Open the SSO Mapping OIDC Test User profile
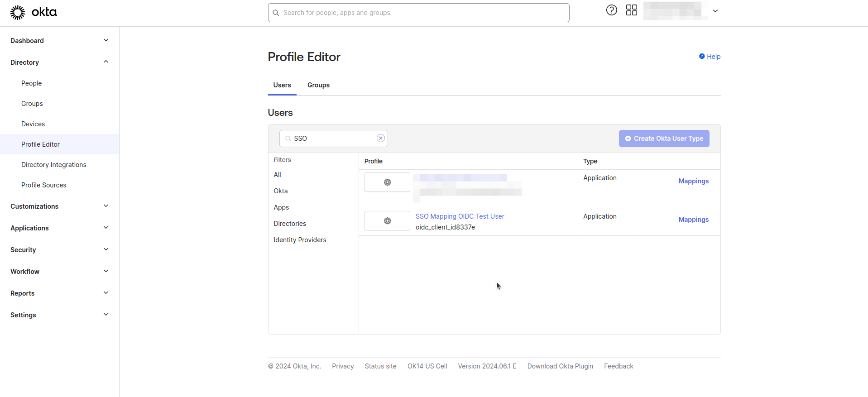This screenshot has height=397, width=868. [x=460, y=216]
